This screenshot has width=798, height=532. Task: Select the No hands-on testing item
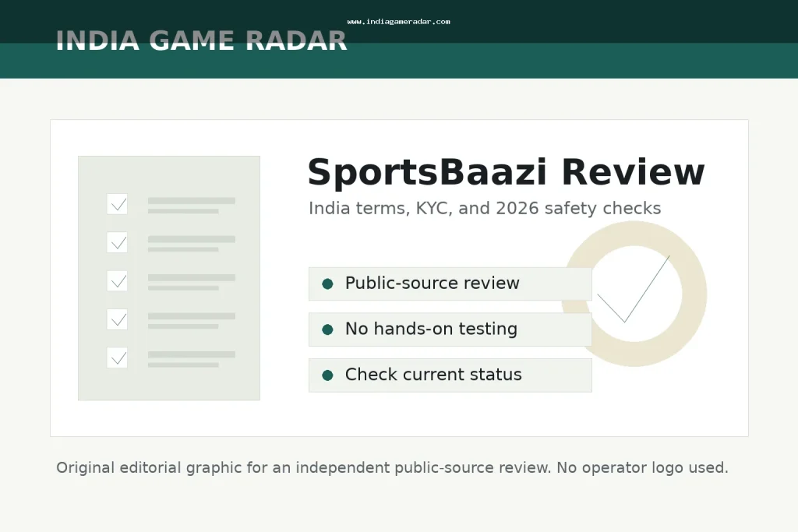(x=450, y=329)
